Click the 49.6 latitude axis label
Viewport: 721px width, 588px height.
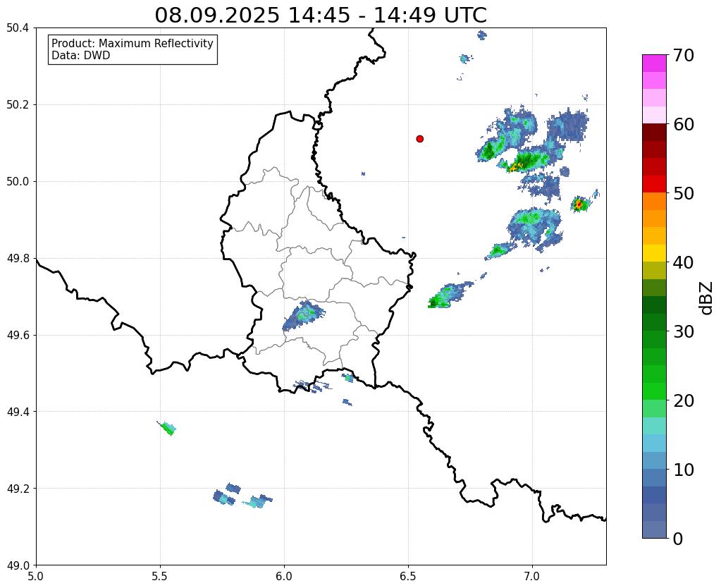18,336
